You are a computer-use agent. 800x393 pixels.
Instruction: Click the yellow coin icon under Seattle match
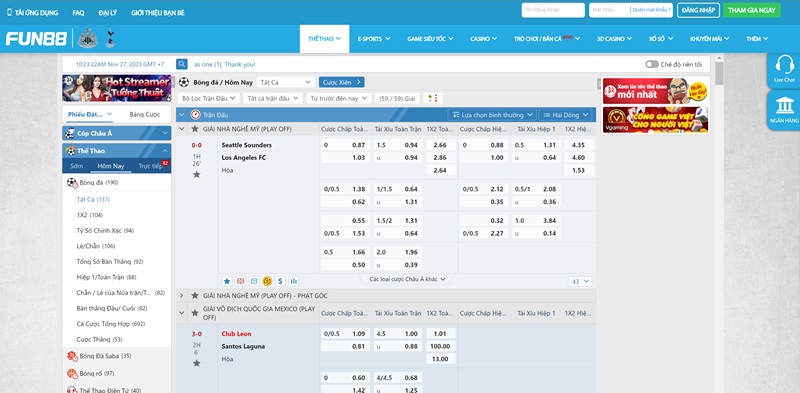267,281
